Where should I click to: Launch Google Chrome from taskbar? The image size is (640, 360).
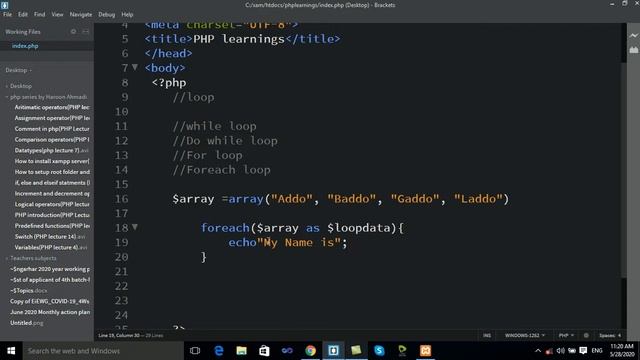pyautogui.click(x=311, y=351)
